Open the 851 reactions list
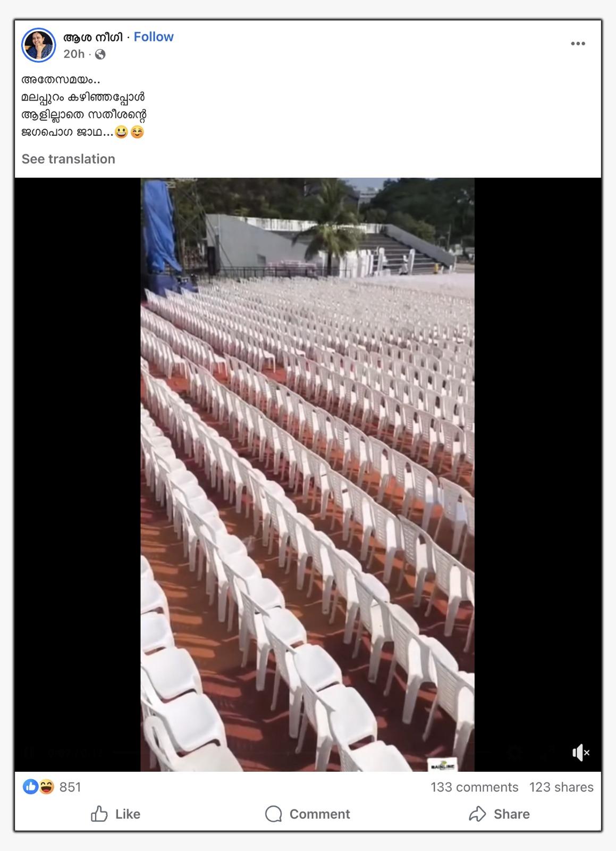This screenshot has width=616, height=851. [x=70, y=787]
